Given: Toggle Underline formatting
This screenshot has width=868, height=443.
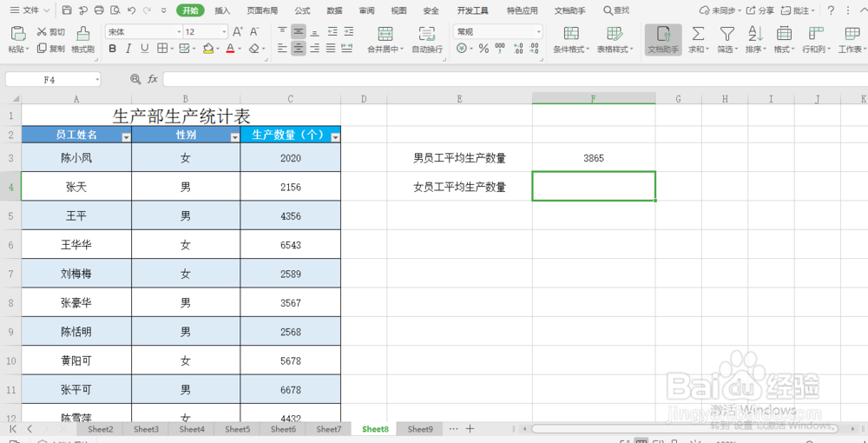Looking at the screenshot, I should pos(144,49).
